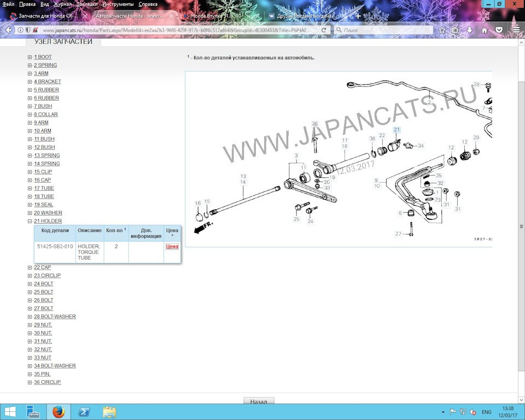Show hidden tray icons arrow
The width and height of the screenshot is (525, 420).
point(443,412)
